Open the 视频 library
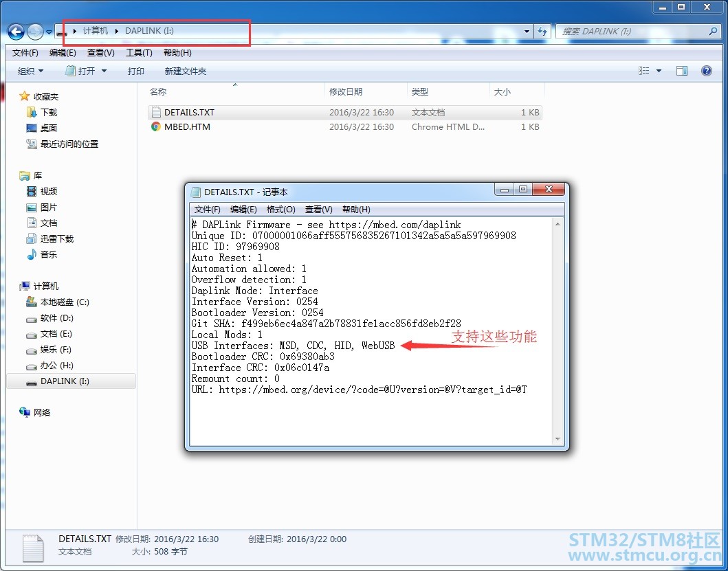The height and width of the screenshot is (571, 728). 42,191
